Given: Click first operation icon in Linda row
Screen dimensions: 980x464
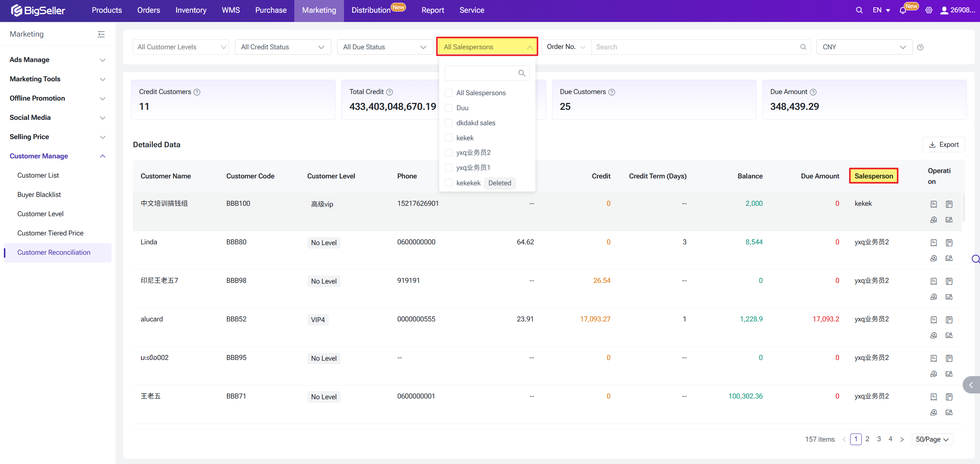Looking at the screenshot, I should (x=933, y=243).
